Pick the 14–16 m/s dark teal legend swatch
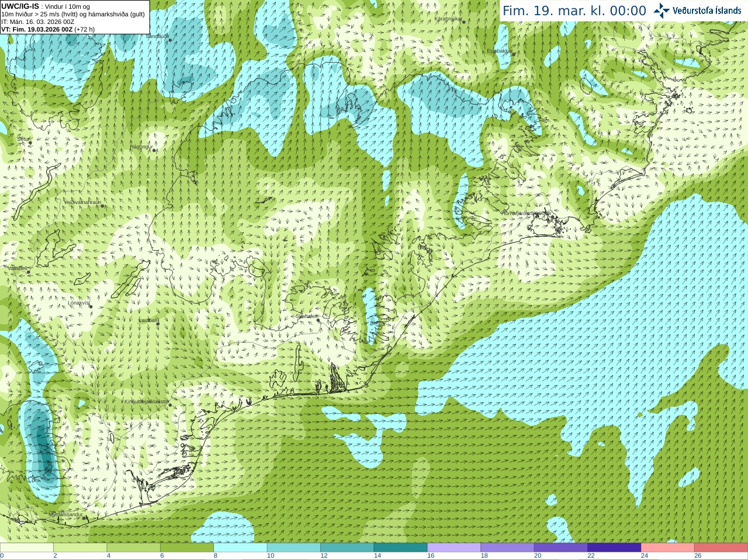The height and width of the screenshot is (560, 748). tap(400, 548)
